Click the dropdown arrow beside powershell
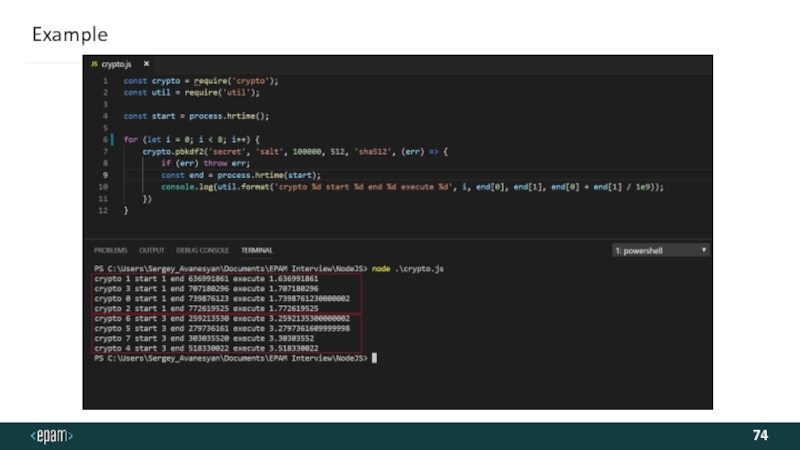800x450 pixels. click(x=704, y=250)
